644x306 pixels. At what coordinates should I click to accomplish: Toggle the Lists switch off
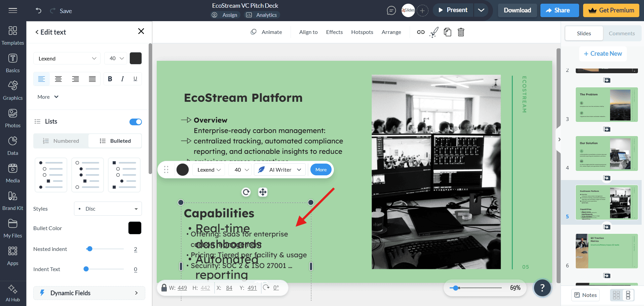136,122
